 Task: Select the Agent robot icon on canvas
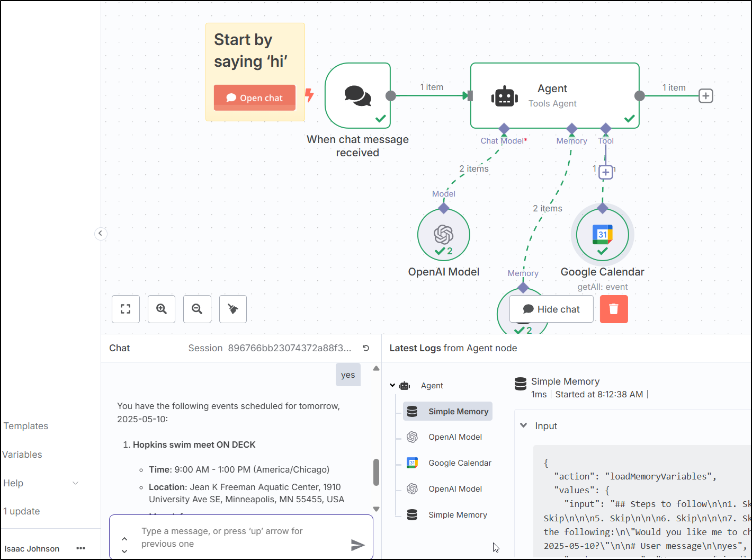504,96
